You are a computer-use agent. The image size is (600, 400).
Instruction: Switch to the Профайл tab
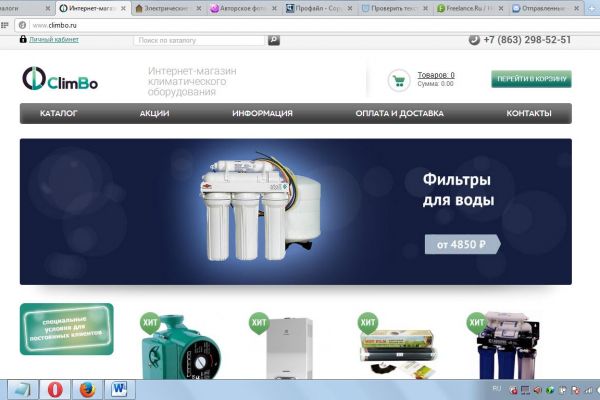(x=318, y=8)
